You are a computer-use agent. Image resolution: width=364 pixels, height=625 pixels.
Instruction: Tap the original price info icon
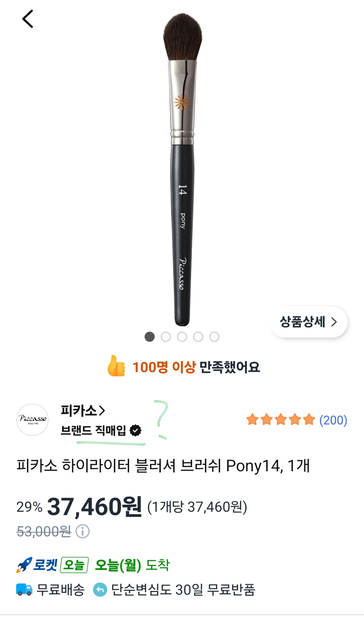83,531
